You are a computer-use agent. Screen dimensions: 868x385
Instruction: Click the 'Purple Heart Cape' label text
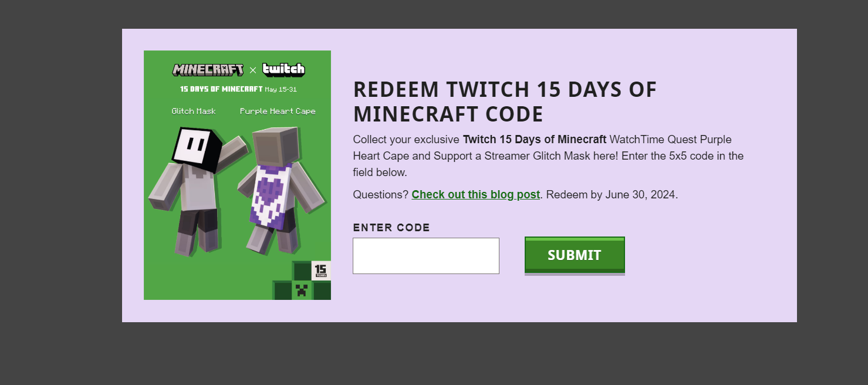(278, 111)
